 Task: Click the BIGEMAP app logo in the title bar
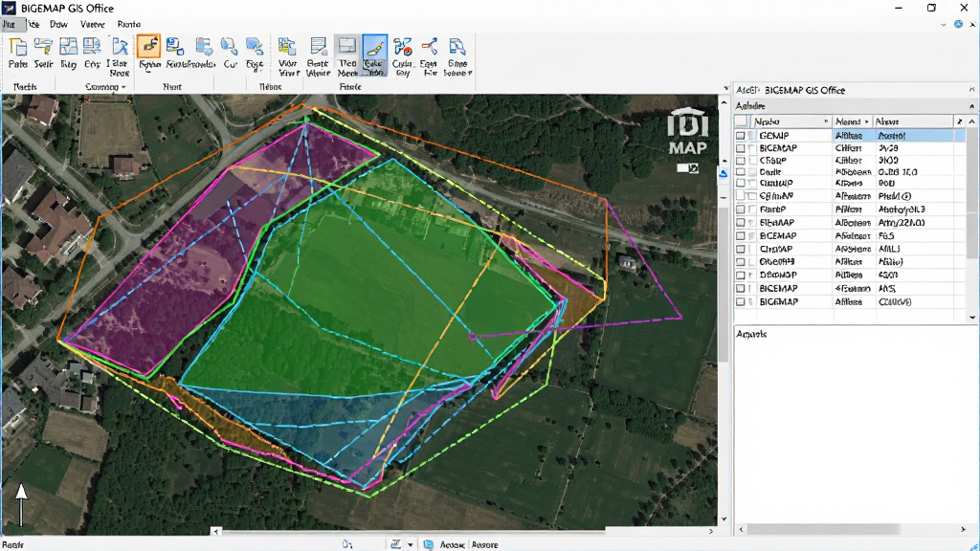click(9, 8)
